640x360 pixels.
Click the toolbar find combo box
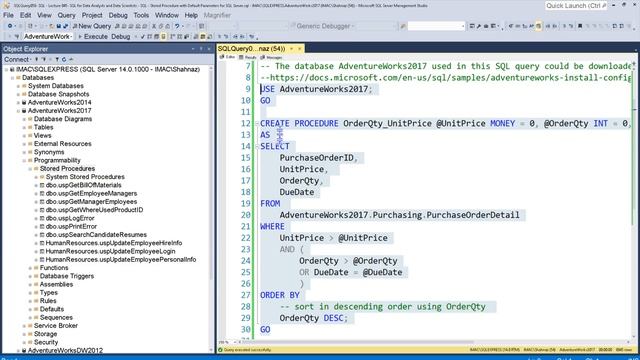coord(436,26)
